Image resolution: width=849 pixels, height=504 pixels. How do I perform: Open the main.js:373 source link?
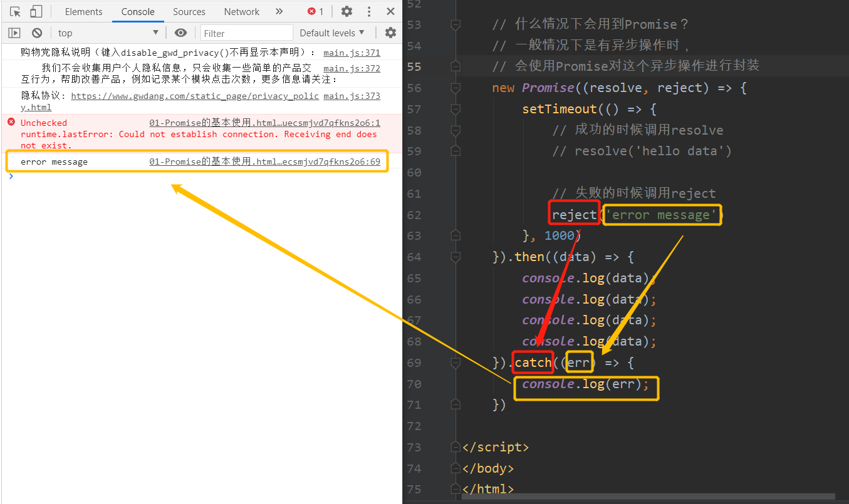[x=352, y=96]
